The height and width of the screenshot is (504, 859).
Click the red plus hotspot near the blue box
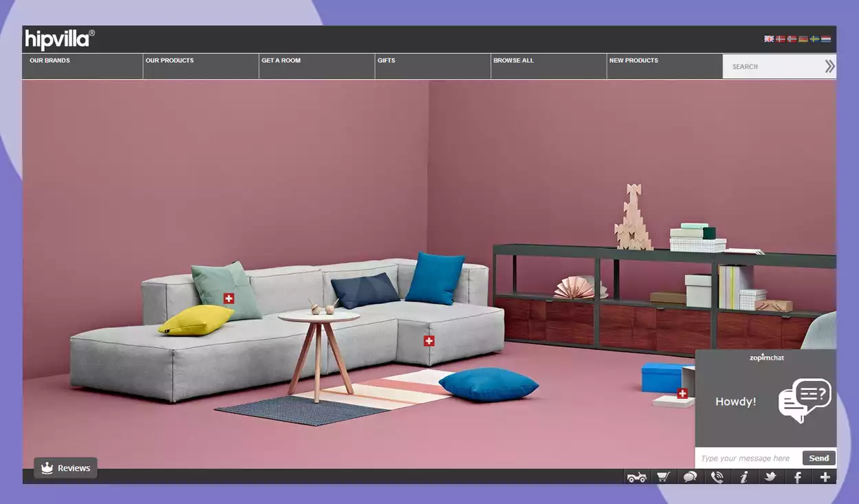coord(682,394)
